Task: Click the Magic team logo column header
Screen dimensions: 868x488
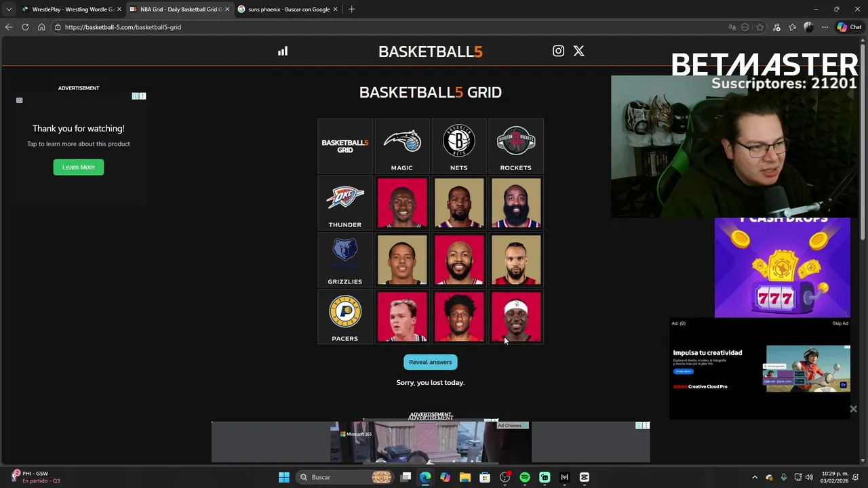Action: click(x=402, y=146)
